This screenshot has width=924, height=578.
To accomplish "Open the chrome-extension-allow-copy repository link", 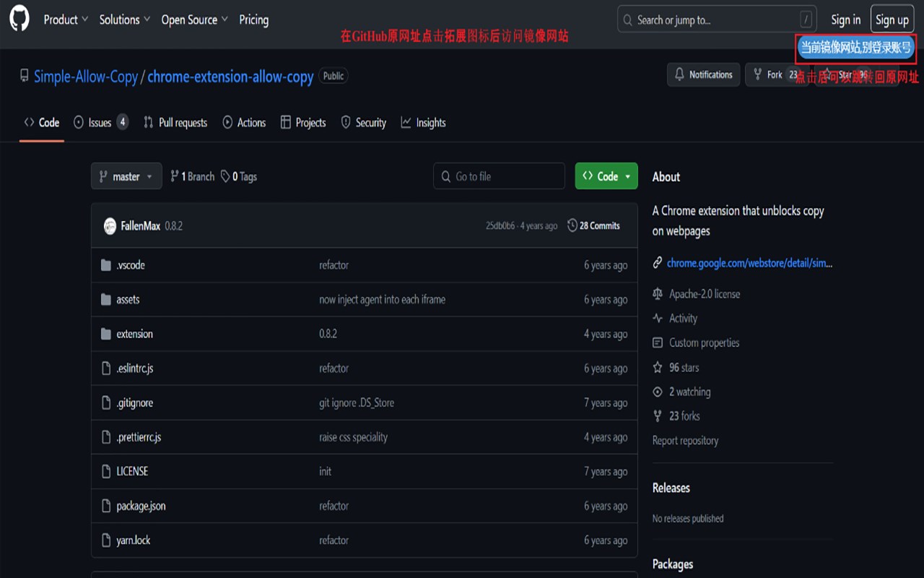I will tap(230, 76).
